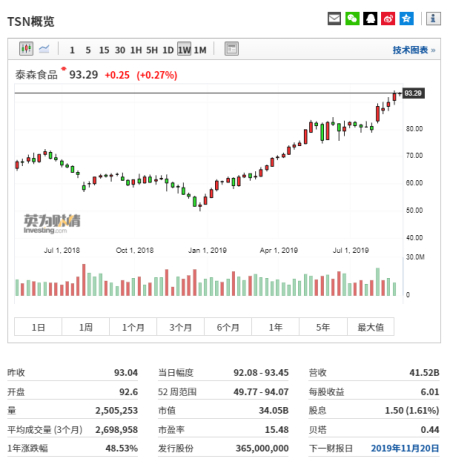The width and height of the screenshot is (450, 473).
Task: Share to Weibo with the red icon
Action: point(388,18)
